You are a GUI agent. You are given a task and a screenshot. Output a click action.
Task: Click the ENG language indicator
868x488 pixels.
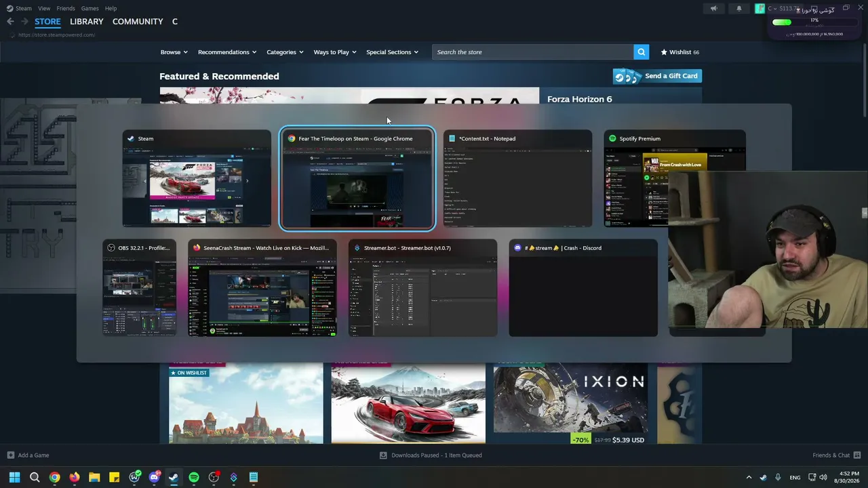tap(795, 477)
